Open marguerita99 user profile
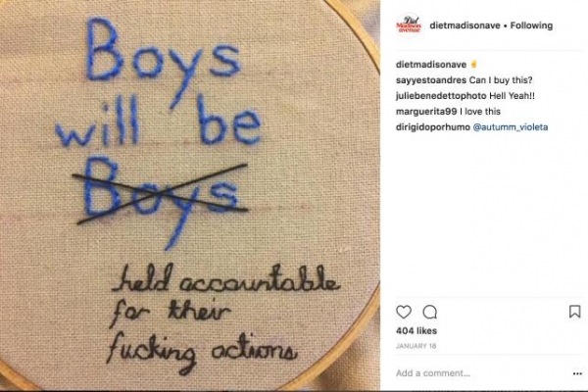This screenshot has width=588, height=392. [x=426, y=112]
